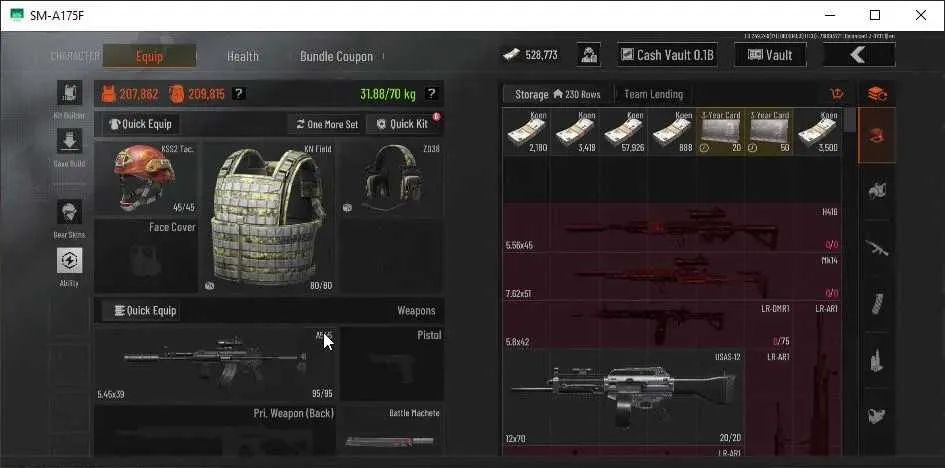Switch to the Team Lending tab
Screen dimensions: 945x468
[653, 94]
